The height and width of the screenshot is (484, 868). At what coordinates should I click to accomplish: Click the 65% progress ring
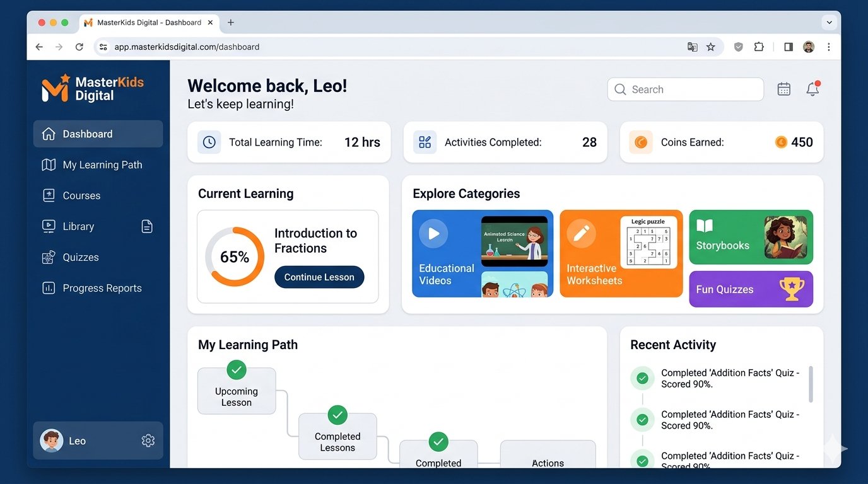tap(235, 256)
